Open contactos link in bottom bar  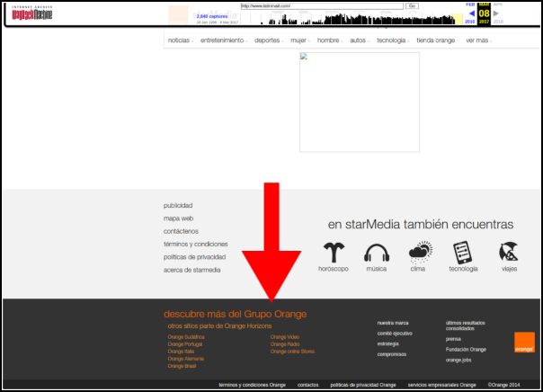click(307, 385)
